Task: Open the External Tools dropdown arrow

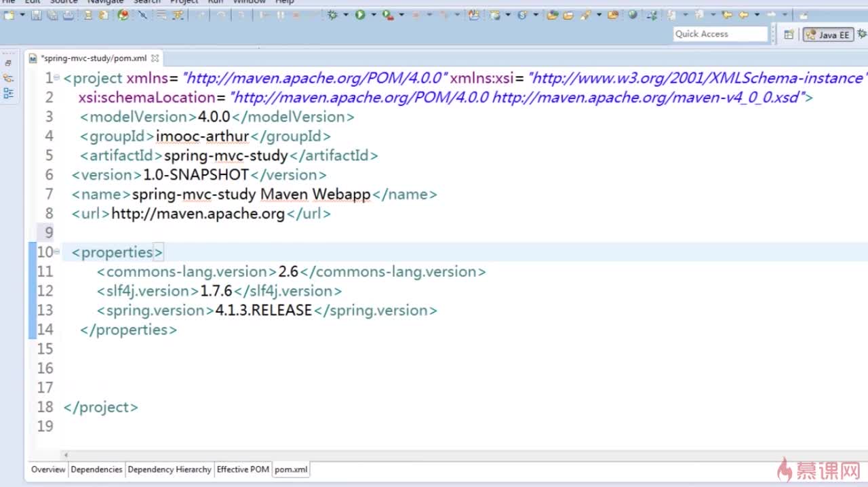Action: click(x=401, y=14)
